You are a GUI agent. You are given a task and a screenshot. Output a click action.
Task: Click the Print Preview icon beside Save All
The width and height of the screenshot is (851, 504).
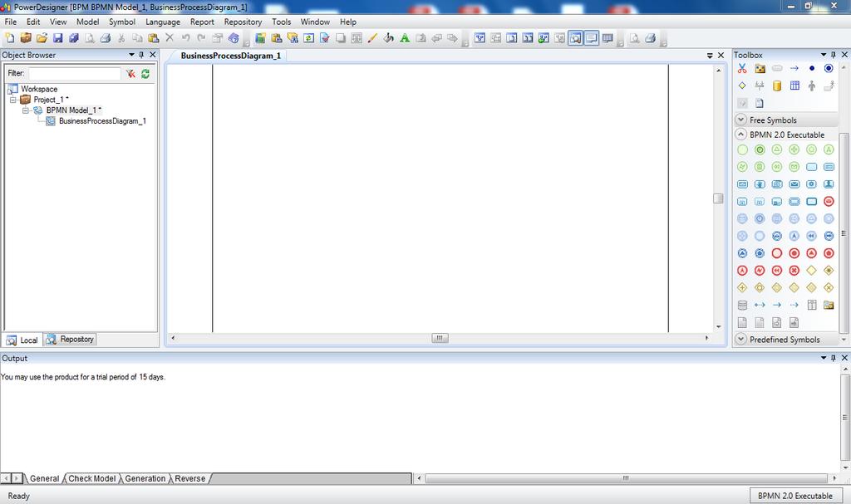tap(90, 38)
